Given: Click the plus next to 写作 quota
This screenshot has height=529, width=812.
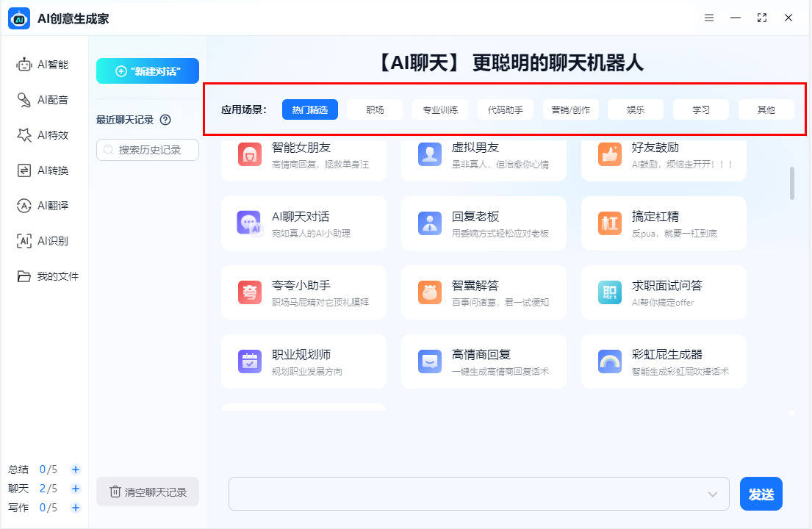Looking at the screenshot, I should 76,508.
